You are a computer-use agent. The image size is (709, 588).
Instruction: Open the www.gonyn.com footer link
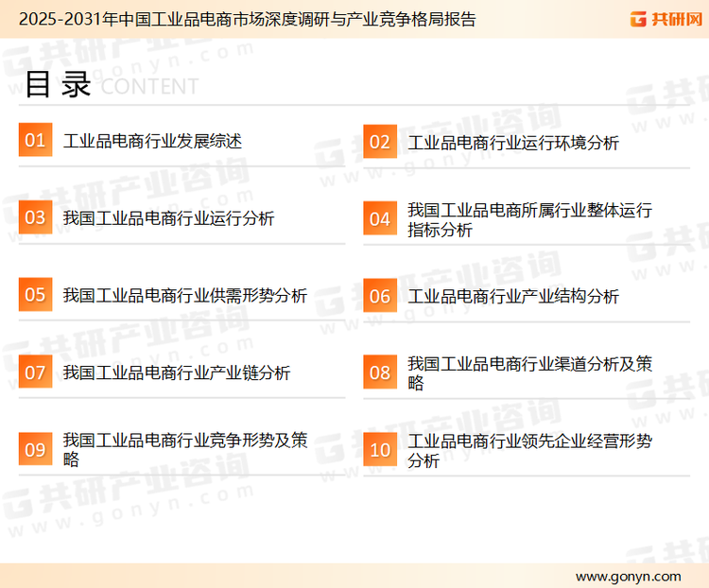click(x=628, y=577)
